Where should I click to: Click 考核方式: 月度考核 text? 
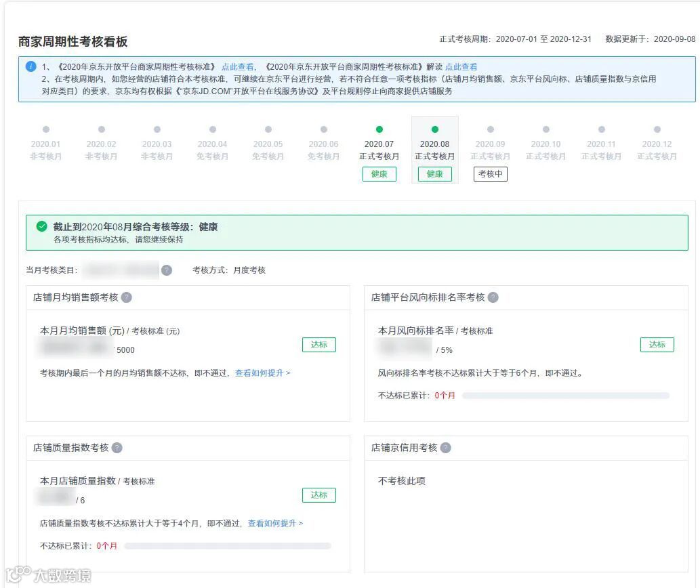point(229,270)
